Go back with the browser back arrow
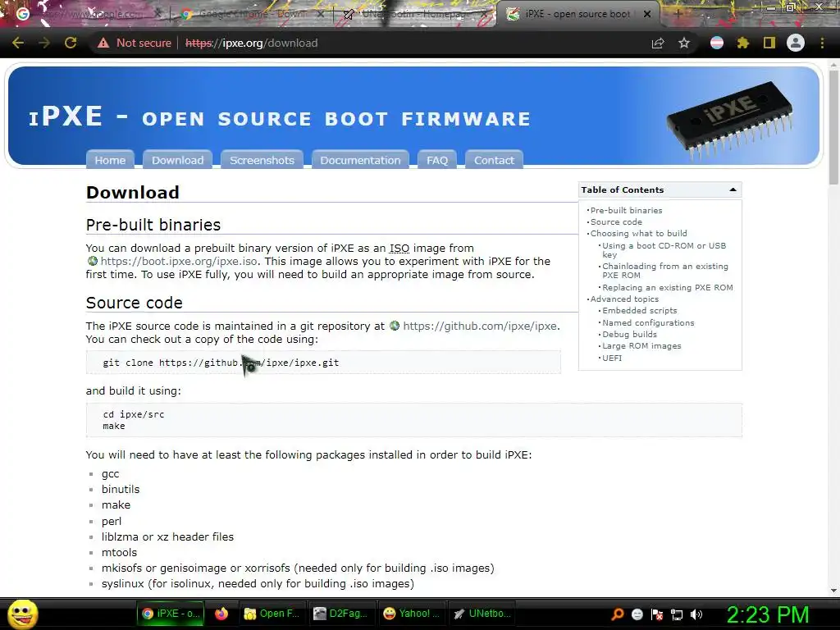This screenshot has height=630, width=840. tap(18, 43)
